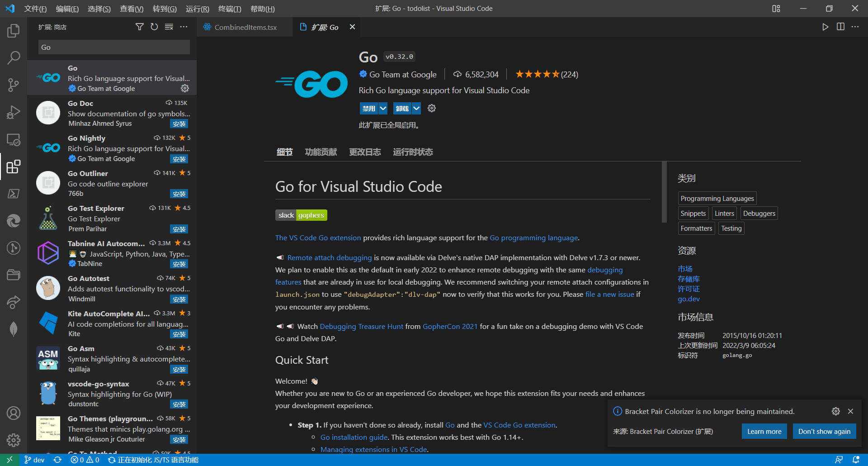The width and height of the screenshot is (868, 466).
Task: Switch to the 更改日志 changelog tab
Action: point(365,152)
